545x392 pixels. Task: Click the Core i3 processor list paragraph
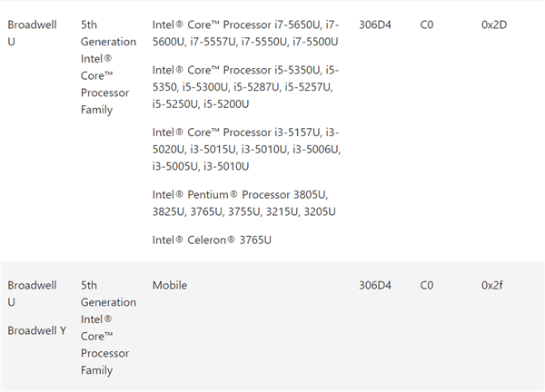[245, 149]
